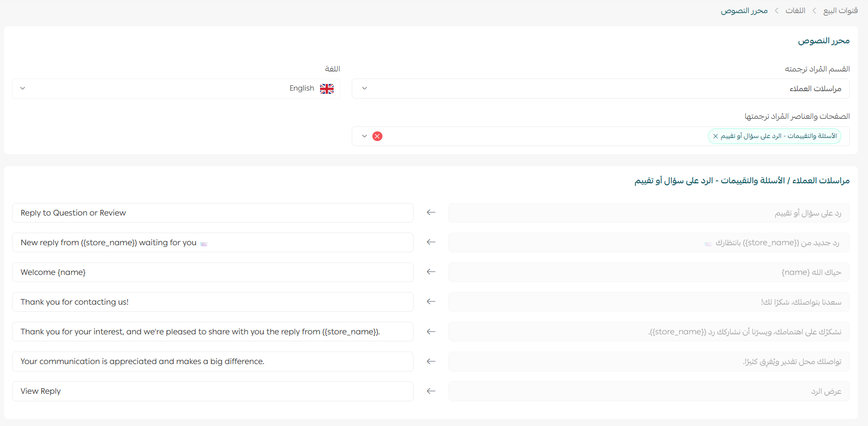Click the arrow next to 'Thank you for contacting us!'
Viewport: 868px width, 426px height.
(x=431, y=302)
